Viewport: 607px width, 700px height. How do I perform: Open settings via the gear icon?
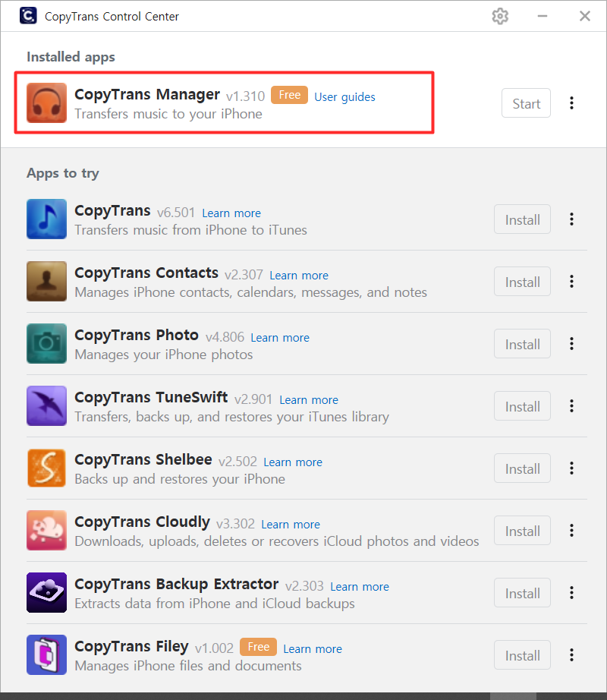coord(500,17)
